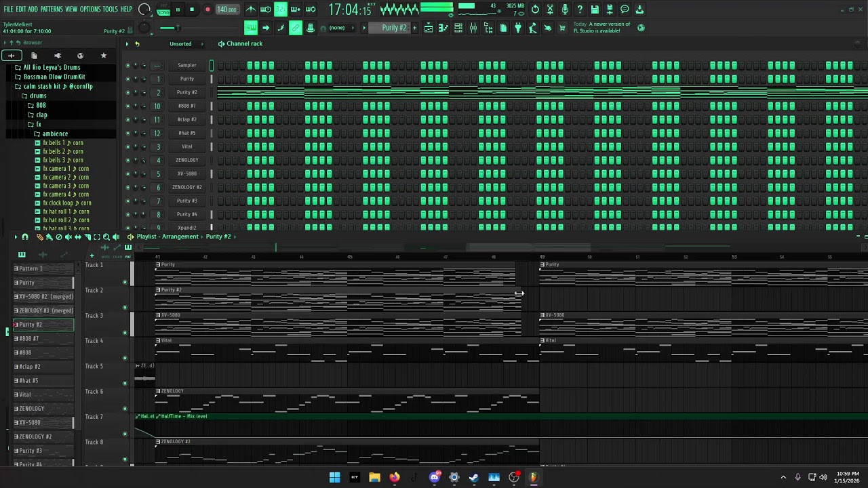Toggle overdub blend recording
Image resolution: width=868 pixels, height=488 pixels.
point(296,9)
